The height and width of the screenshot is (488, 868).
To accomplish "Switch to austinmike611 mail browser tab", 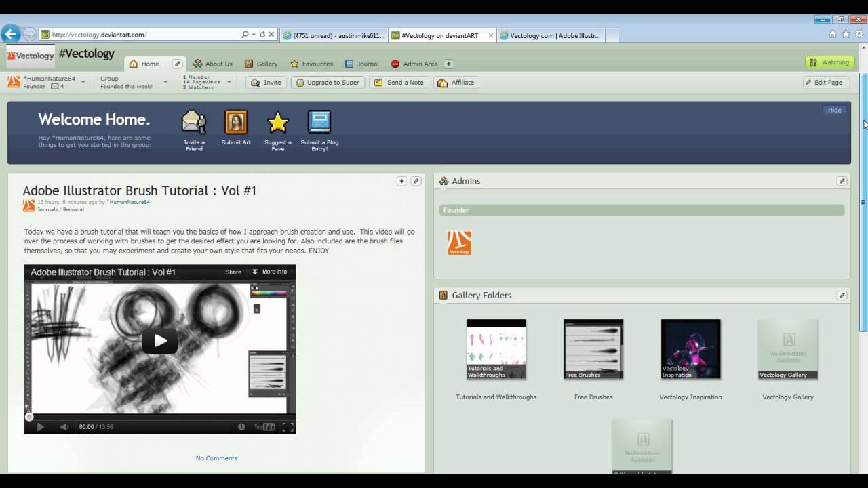I will [x=334, y=35].
